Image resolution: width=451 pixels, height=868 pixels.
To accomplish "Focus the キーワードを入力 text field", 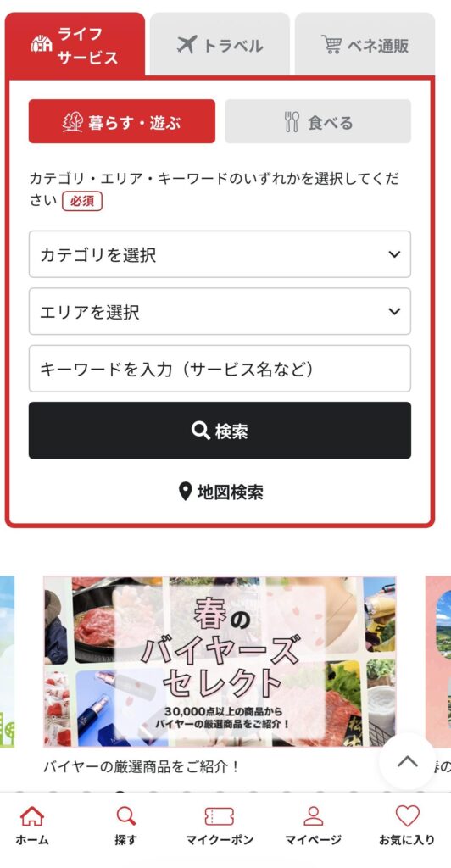I will tap(220, 368).
